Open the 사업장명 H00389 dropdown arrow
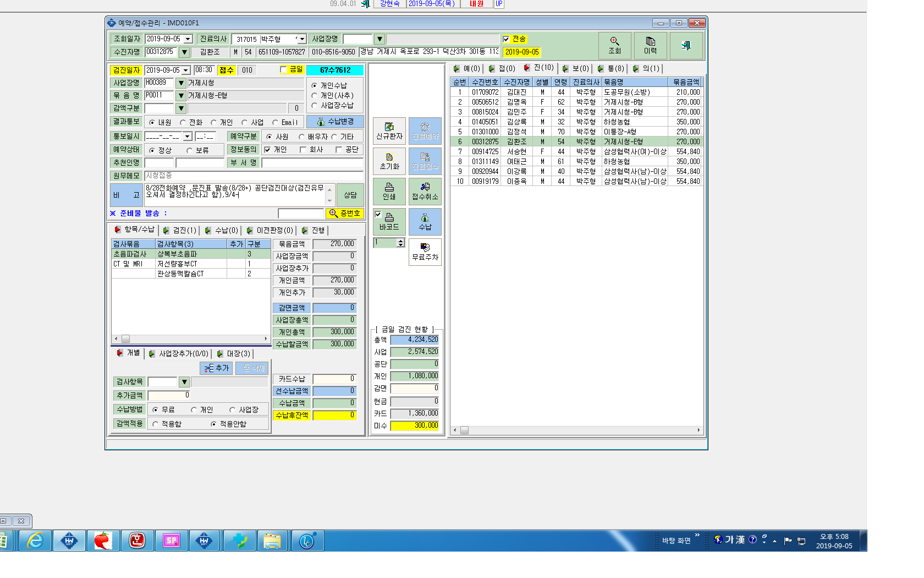Screen dimensions: 924x578 click(x=180, y=83)
